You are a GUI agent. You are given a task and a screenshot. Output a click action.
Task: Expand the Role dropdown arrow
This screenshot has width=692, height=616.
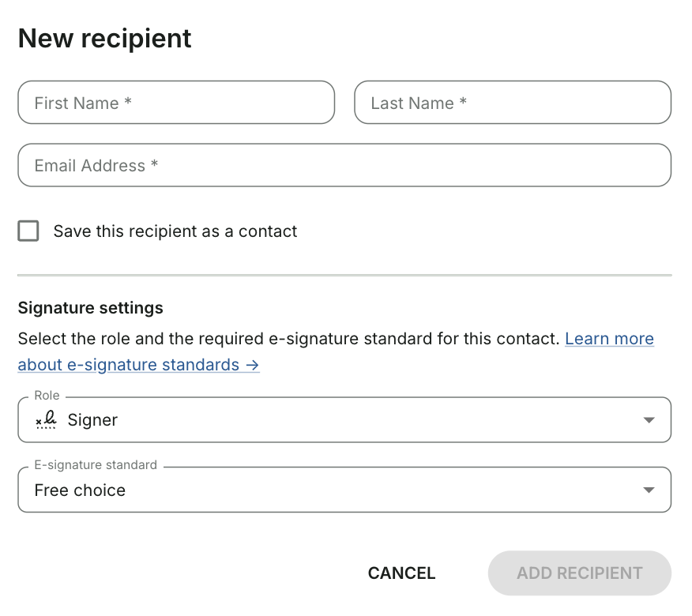pyautogui.click(x=649, y=420)
